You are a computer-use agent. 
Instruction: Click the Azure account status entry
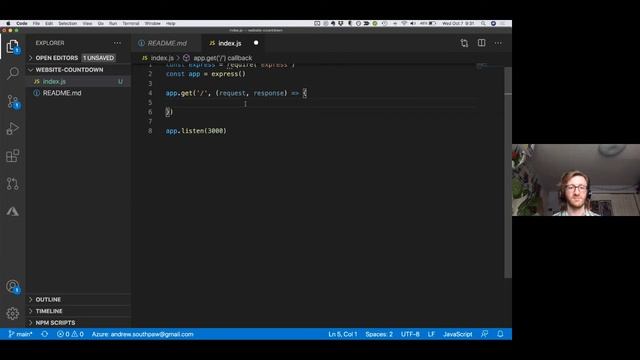pos(142,334)
